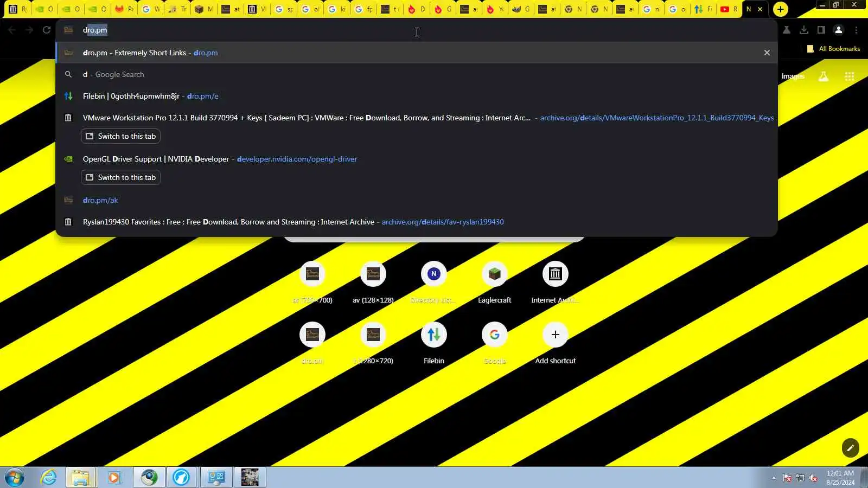The height and width of the screenshot is (488, 868).
Task: Click the volume speaker tray icon
Action: pyautogui.click(x=813, y=478)
